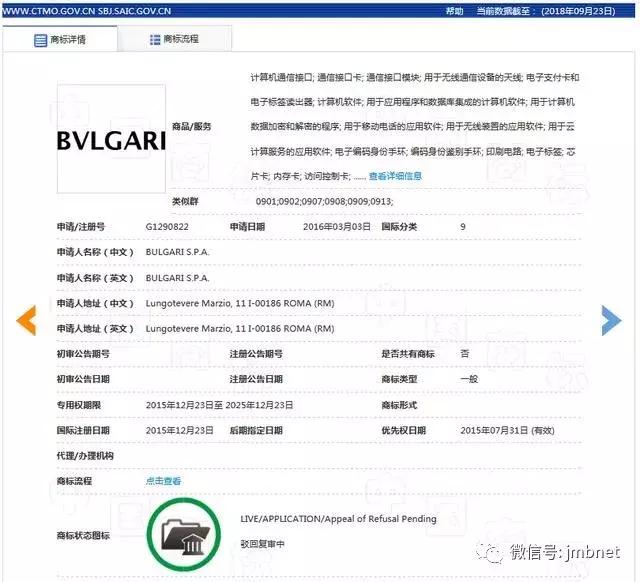The width and height of the screenshot is (640, 582).
Task: Select Chinese applicant name BULGARI S.P.A.
Action: [x=178, y=252]
